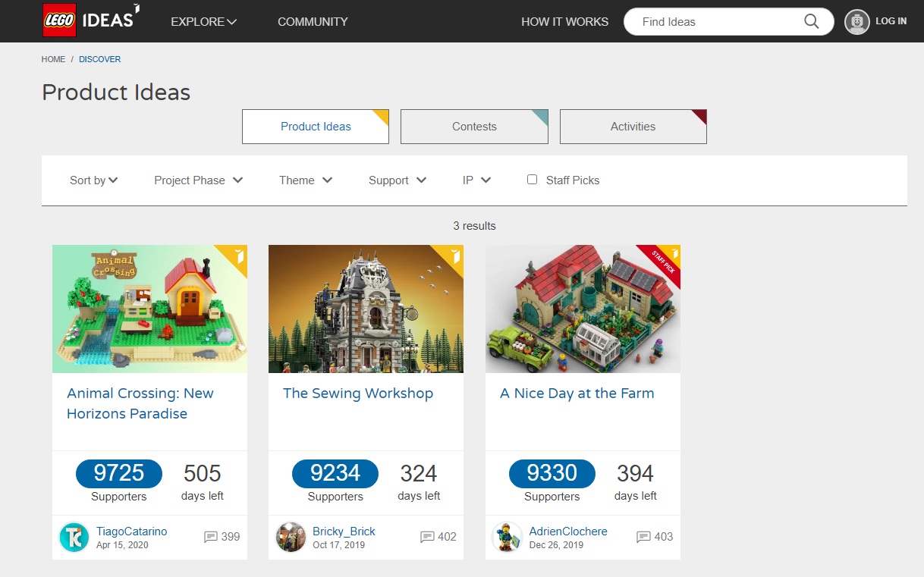Click the Oct 17, 2019 date

338,545
